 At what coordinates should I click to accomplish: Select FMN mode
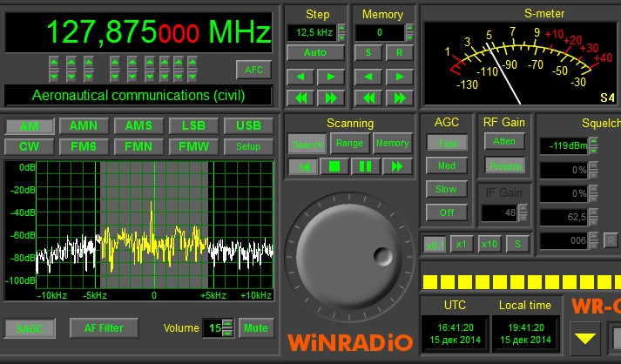pyautogui.click(x=138, y=146)
